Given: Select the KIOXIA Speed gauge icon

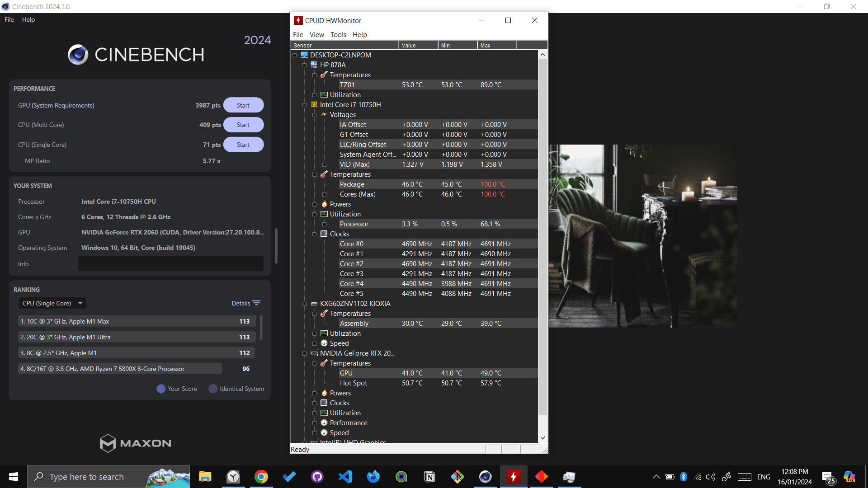Looking at the screenshot, I should click(324, 343).
